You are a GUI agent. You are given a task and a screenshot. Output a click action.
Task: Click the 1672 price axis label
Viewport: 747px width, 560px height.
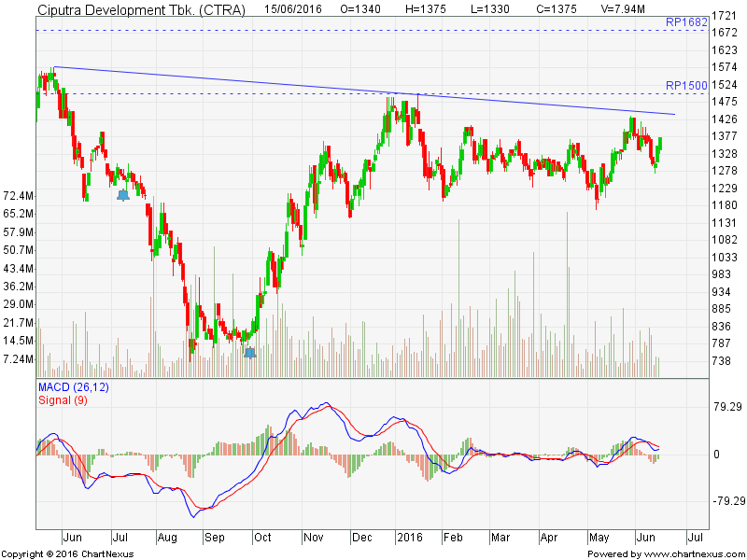pos(725,33)
